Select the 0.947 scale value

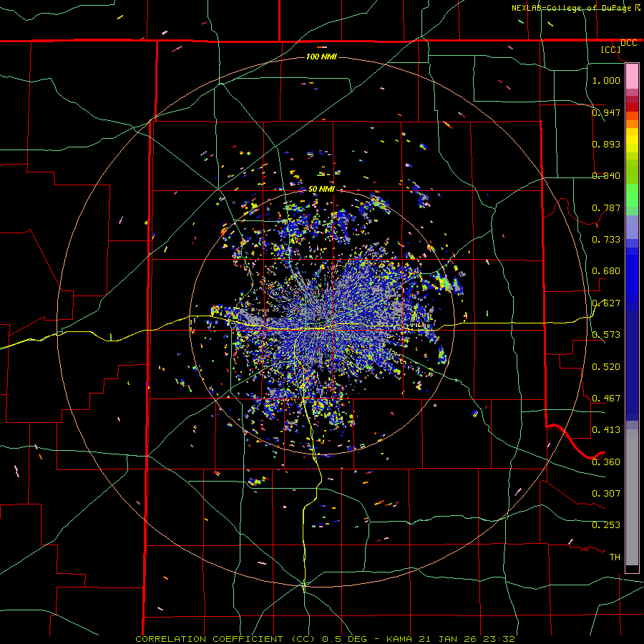pos(606,112)
